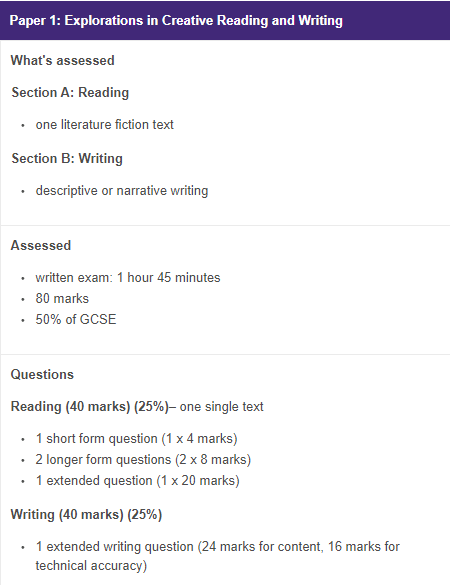Image resolution: width=450 pixels, height=585 pixels.
Task: Select "1 extended question (1 x 20 marks)"
Action: pyautogui.click(x=137, y=481)
